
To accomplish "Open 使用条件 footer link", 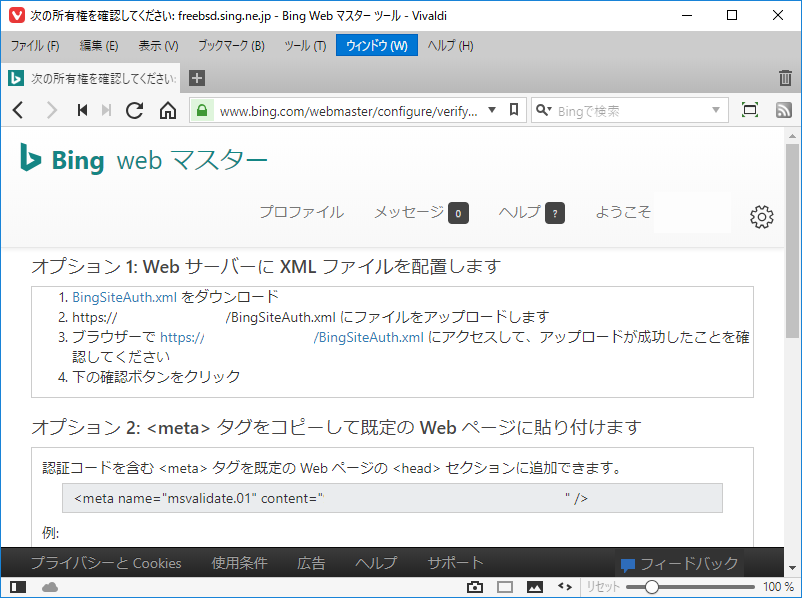I will point(239,563).
